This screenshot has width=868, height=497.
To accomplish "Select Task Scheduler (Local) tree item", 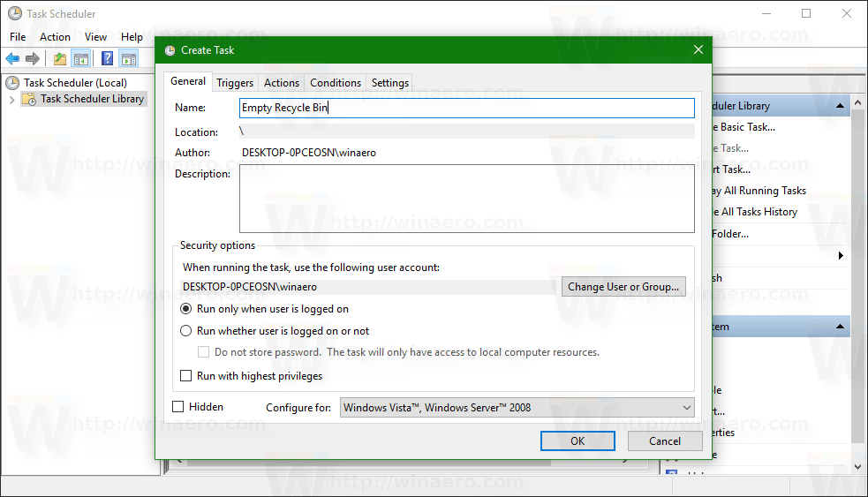I will 75,83.
